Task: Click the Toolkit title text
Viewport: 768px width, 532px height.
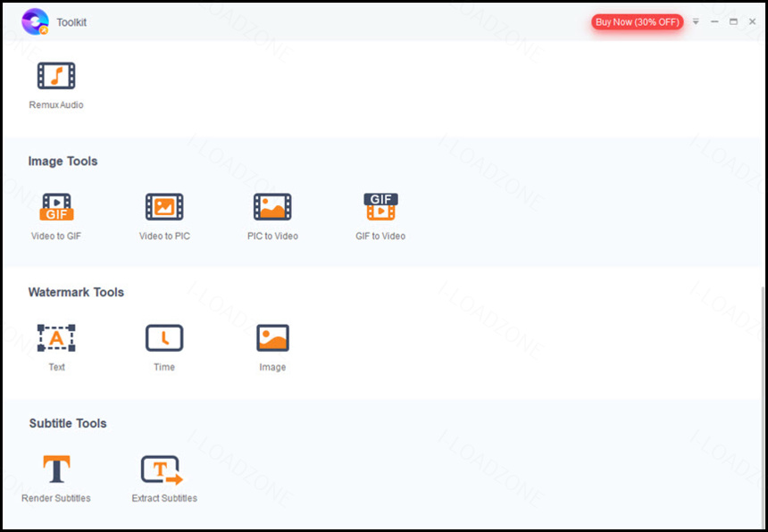Action: [x=71, y=22]
